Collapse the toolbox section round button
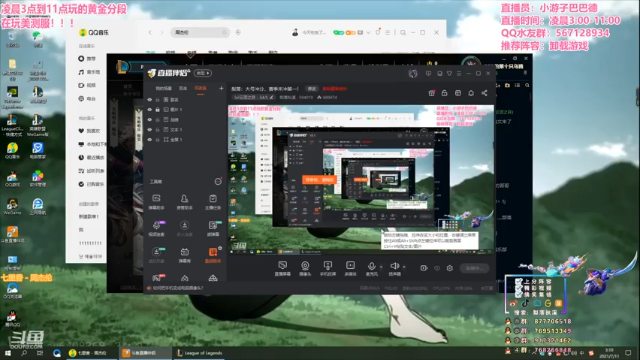 point(218,182)
